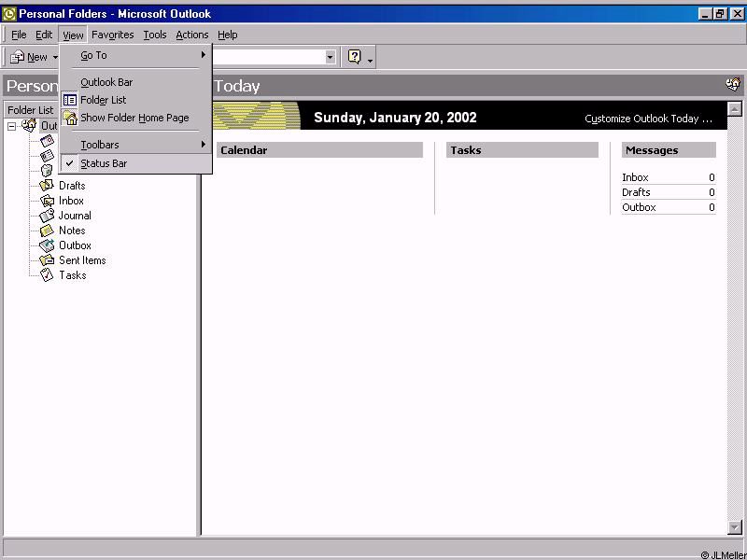Open the Favorites menu
Viewport: 747px width, 560px height.
[x=112, y=35]
